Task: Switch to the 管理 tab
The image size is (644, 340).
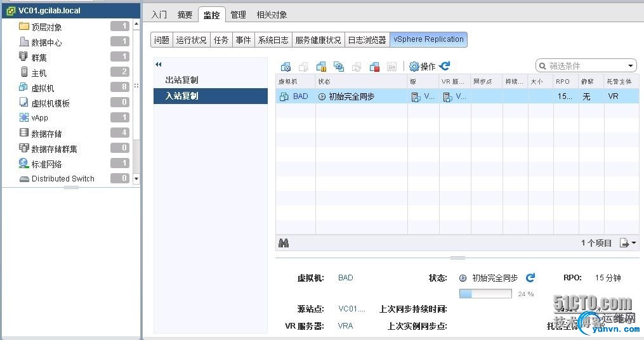Action: [x=238, y=15]
